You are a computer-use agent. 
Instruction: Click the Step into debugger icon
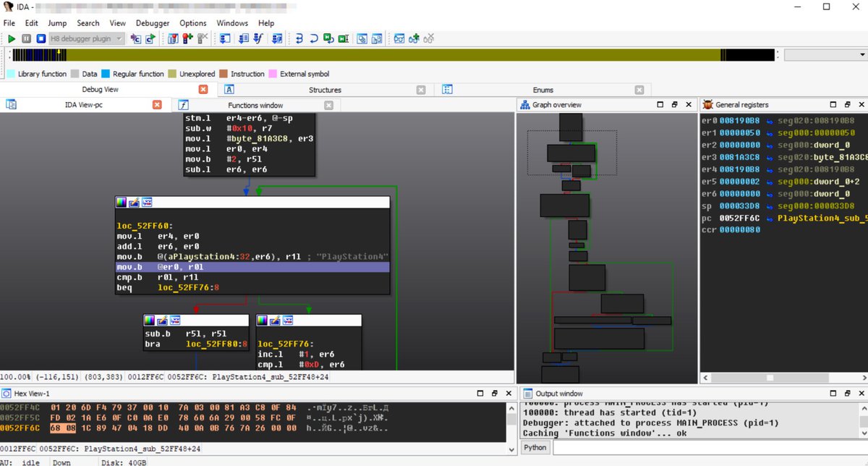pyautogui.click(x=299, y=38)
